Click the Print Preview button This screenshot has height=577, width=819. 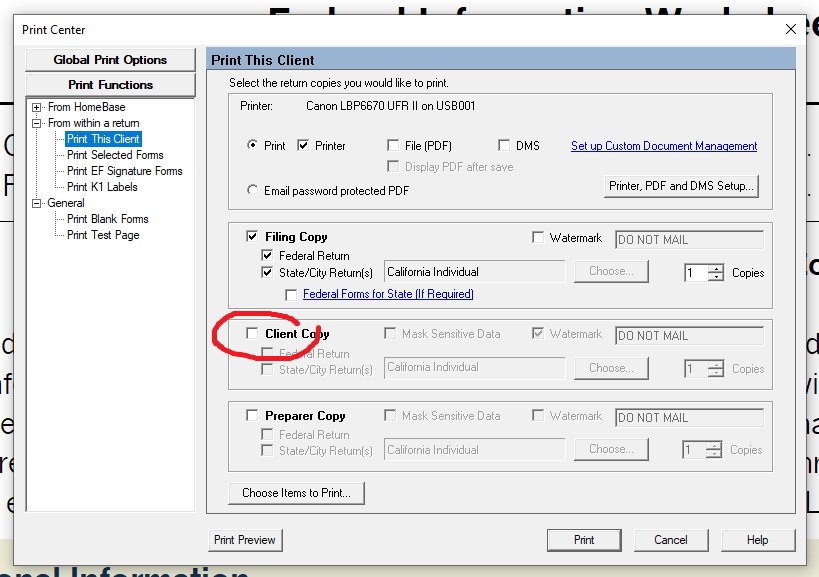tap(245, 540)
